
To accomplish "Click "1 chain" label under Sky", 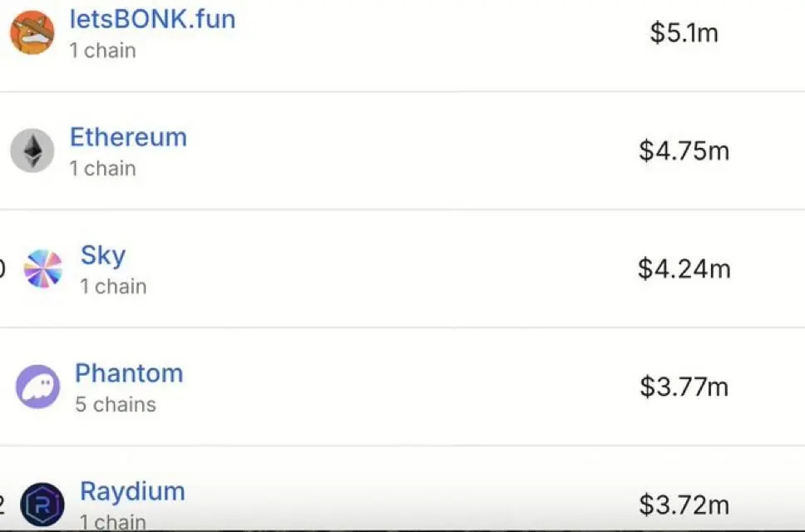I will [113, 287].
